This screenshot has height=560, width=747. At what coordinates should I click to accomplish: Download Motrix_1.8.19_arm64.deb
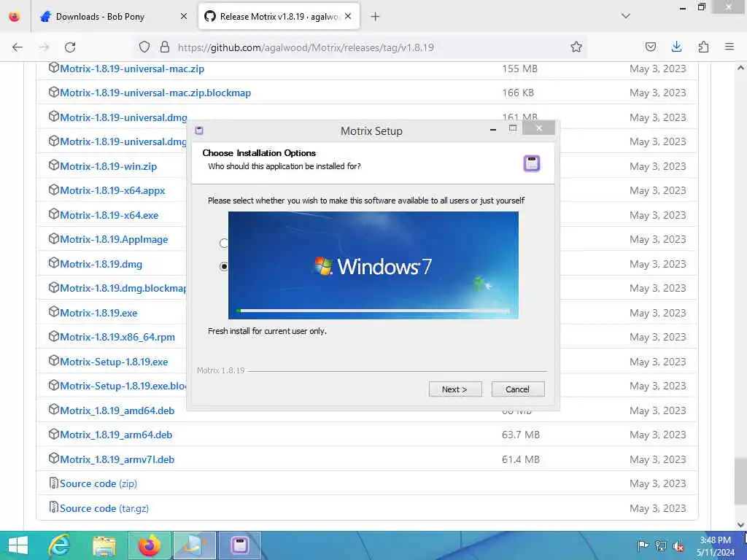[116, 435]
